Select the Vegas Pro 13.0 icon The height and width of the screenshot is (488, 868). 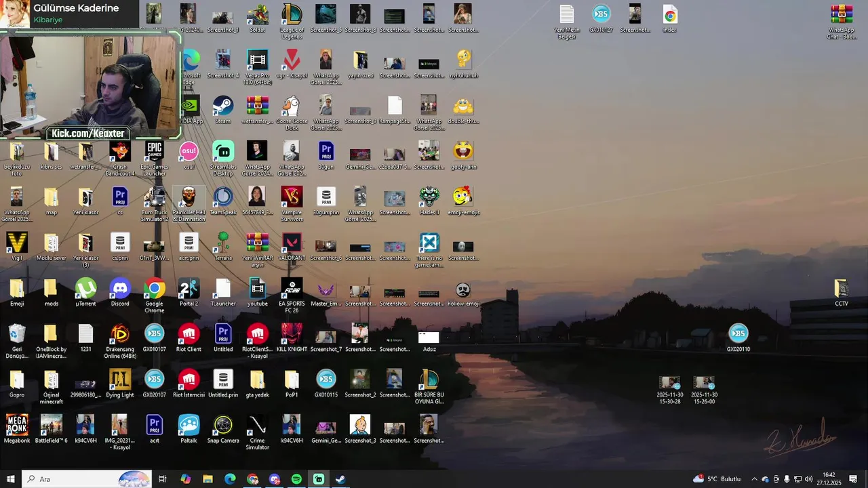click(257, 66)
